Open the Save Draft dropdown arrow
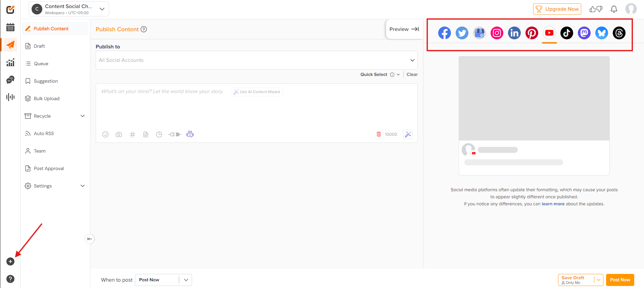Image resolution: width=644 pixels, height=288 pixels. (599, 280)
